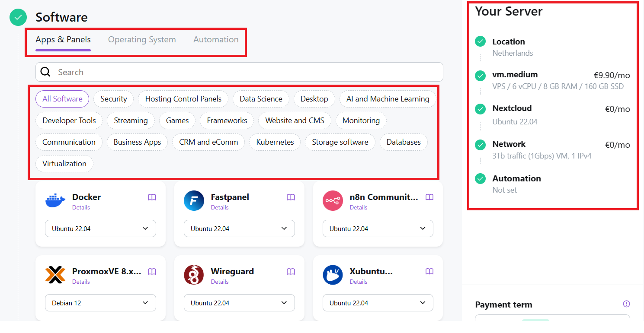
Task: Click the n8n Community app icon
Action: coord(333,201)
